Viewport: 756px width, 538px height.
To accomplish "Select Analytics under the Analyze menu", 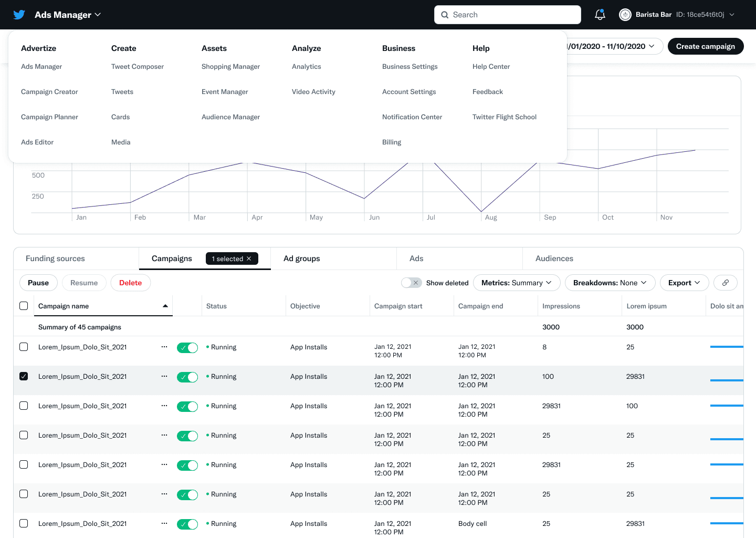I will pos(306,66).
